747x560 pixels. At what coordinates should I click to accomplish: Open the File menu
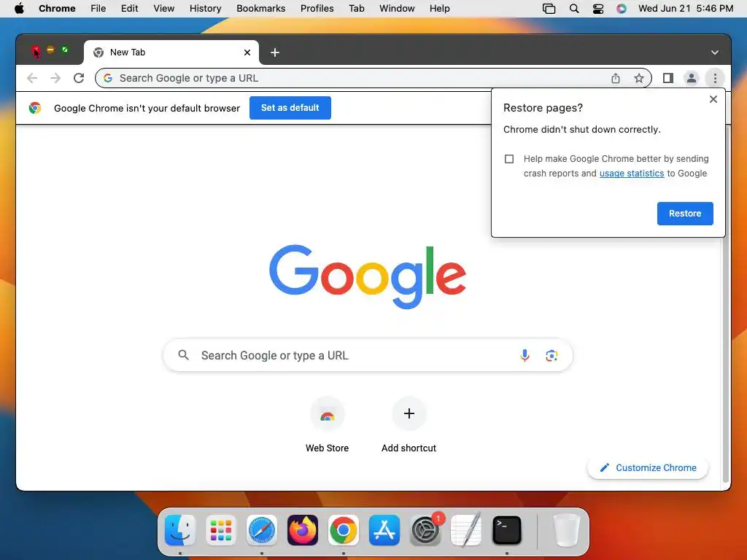click(98, 9)
